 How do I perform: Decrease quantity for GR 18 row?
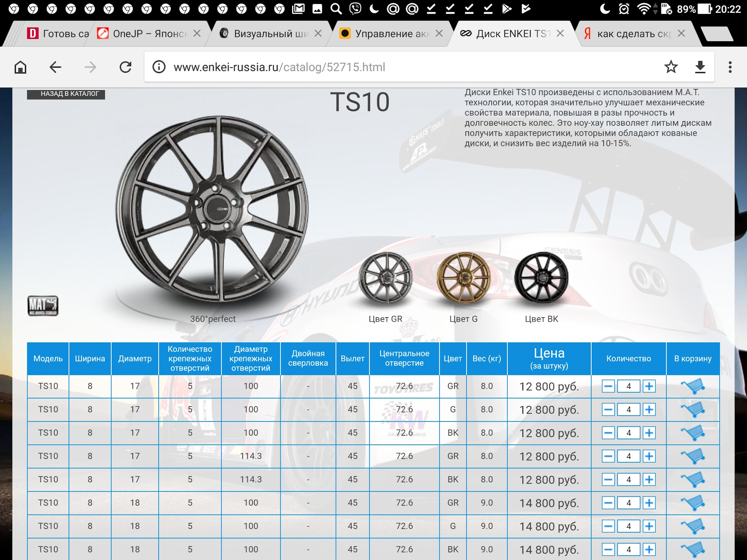coord(608,503)
